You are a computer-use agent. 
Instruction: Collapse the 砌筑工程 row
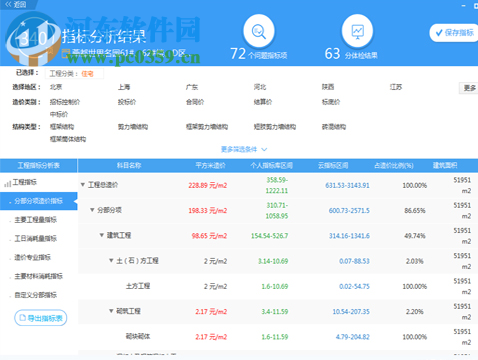point(111,311)
